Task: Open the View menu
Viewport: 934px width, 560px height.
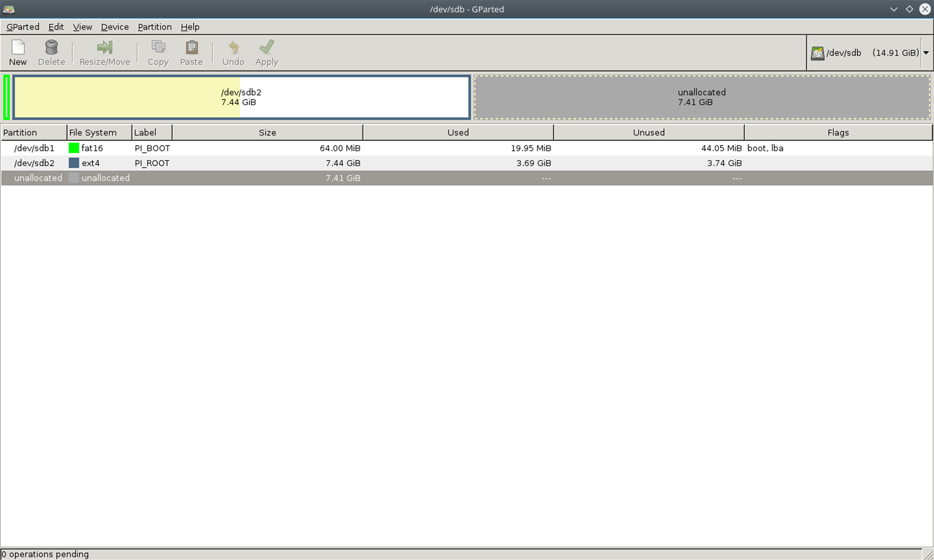Action: [x=82, y=27]
